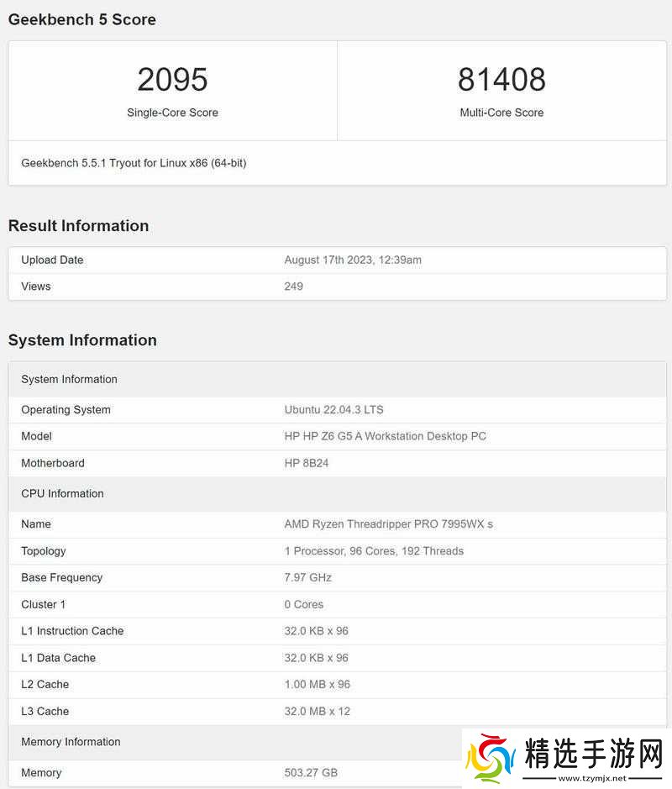Click the upload date August 17th 2023

coord(353,260)
